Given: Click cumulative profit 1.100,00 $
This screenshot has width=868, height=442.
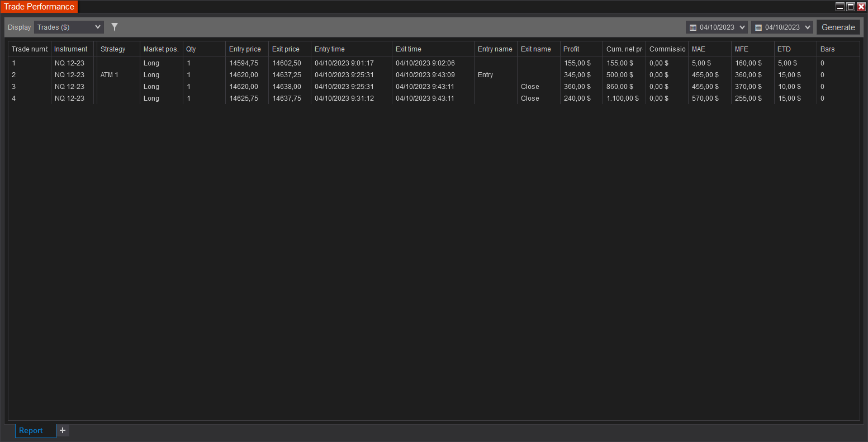Looking at the screenshot, I should tap(623, 98).
